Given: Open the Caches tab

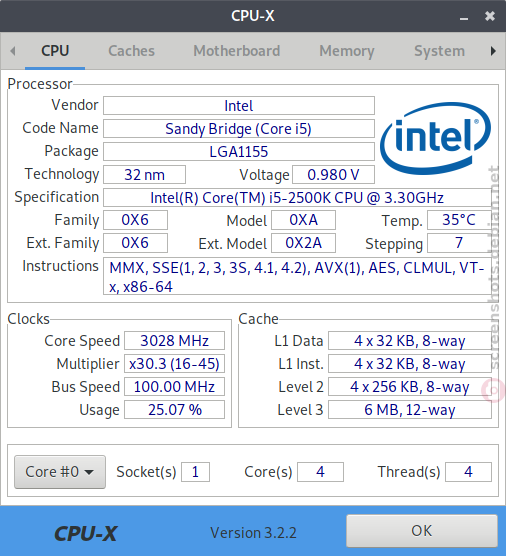Looking at the screenshot, I should coord(131,51).
